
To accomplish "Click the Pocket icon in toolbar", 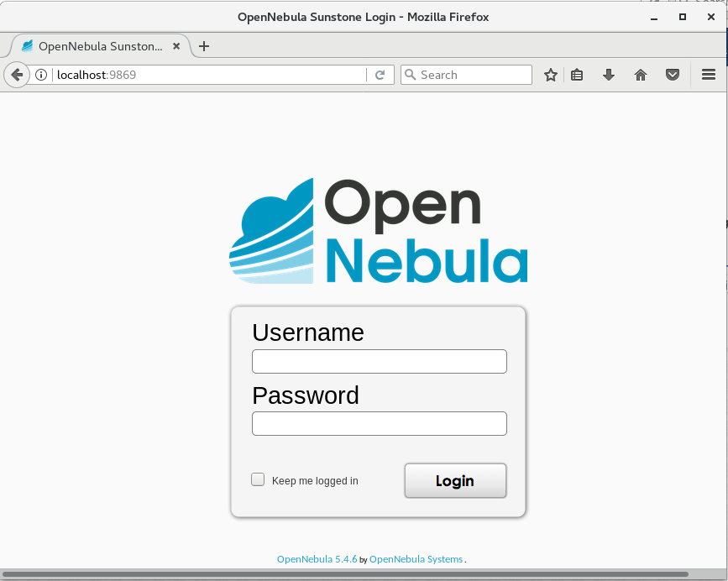I will coord(672,75).
